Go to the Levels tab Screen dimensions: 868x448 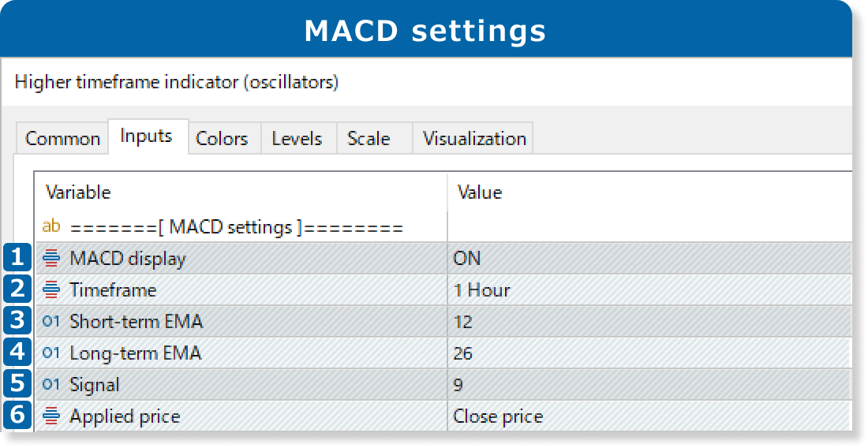tap(297, 139)
